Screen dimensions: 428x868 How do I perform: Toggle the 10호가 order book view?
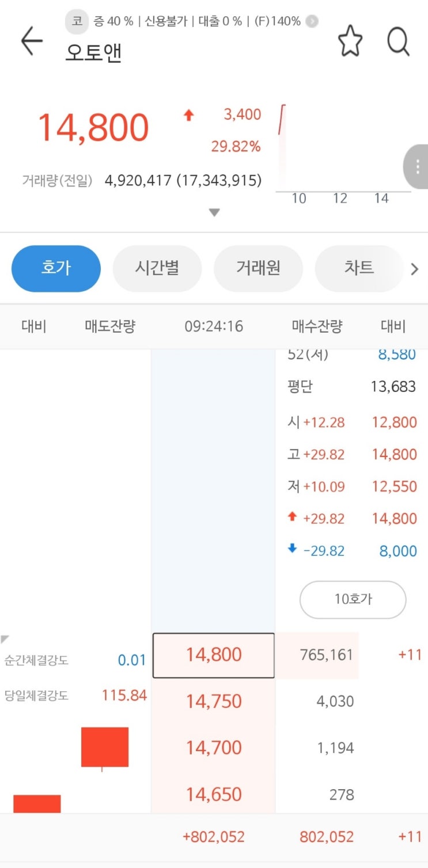(x=353, y=599)
